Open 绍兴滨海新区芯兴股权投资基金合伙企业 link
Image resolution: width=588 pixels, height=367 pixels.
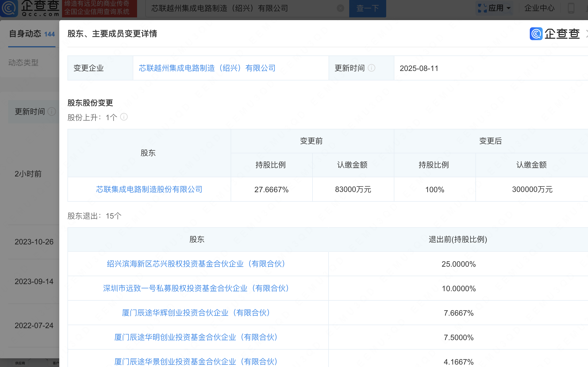pos(196,264)
